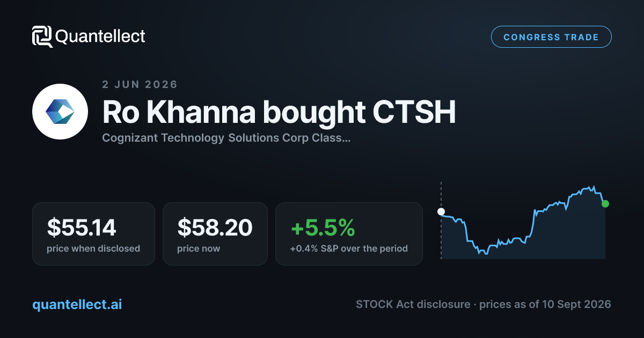Click the blue price line chart
644x338 pixels.
point(523,221)
